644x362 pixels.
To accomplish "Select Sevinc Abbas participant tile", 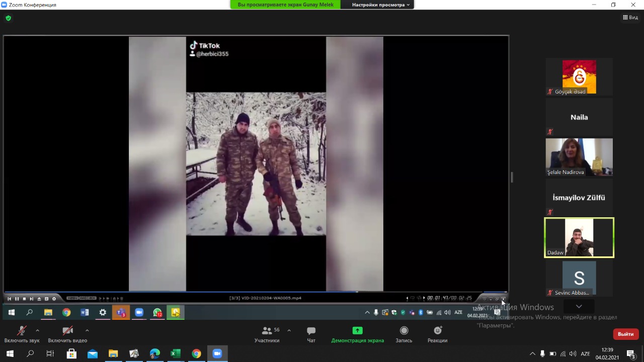I will coord(579,278).
